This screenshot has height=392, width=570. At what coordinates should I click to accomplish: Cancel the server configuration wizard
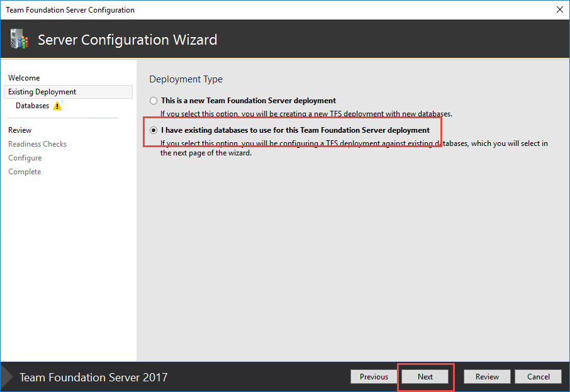pos(539,377)
